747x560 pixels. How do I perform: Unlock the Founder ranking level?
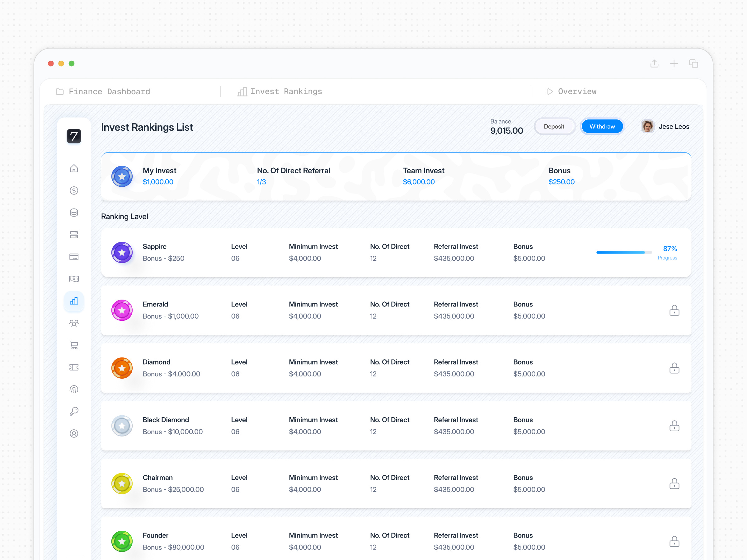[674, 541]
